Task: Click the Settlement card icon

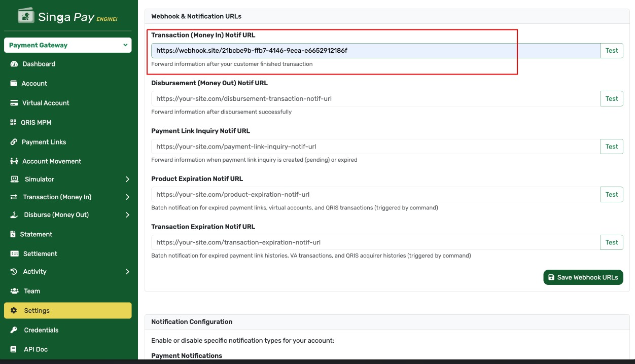Action: coord(14,253)
